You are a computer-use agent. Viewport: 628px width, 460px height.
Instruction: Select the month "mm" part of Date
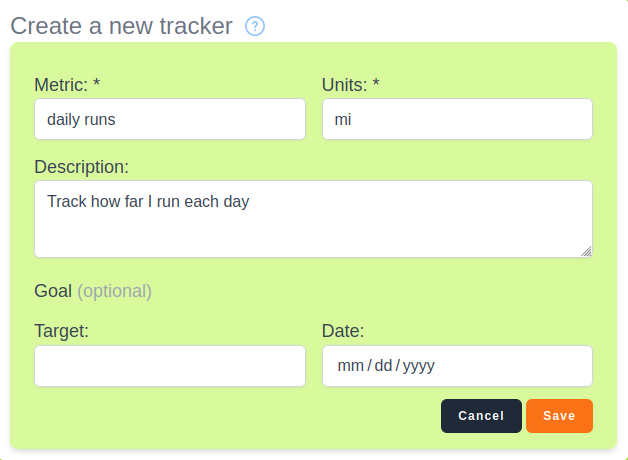350,366
